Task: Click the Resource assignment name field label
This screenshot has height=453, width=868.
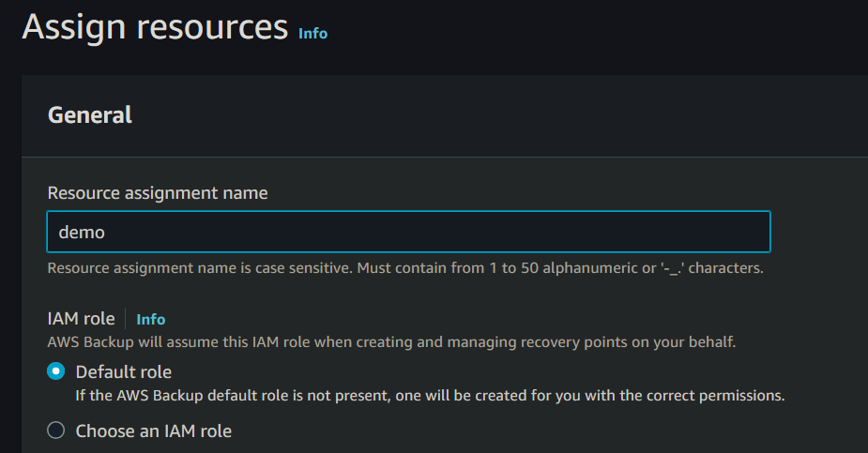Action: (x=158, y=193)
